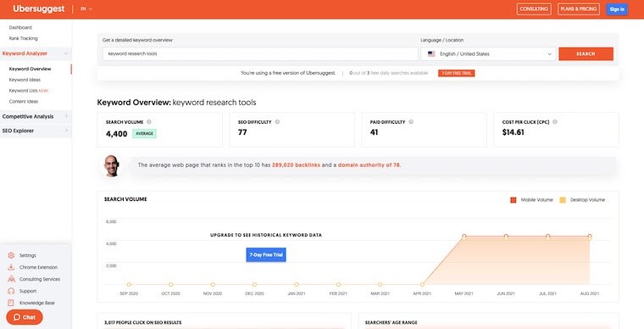The height and width of the screenshot is (329, 644).
Task: Click the US flag icon
Action: 431,53
